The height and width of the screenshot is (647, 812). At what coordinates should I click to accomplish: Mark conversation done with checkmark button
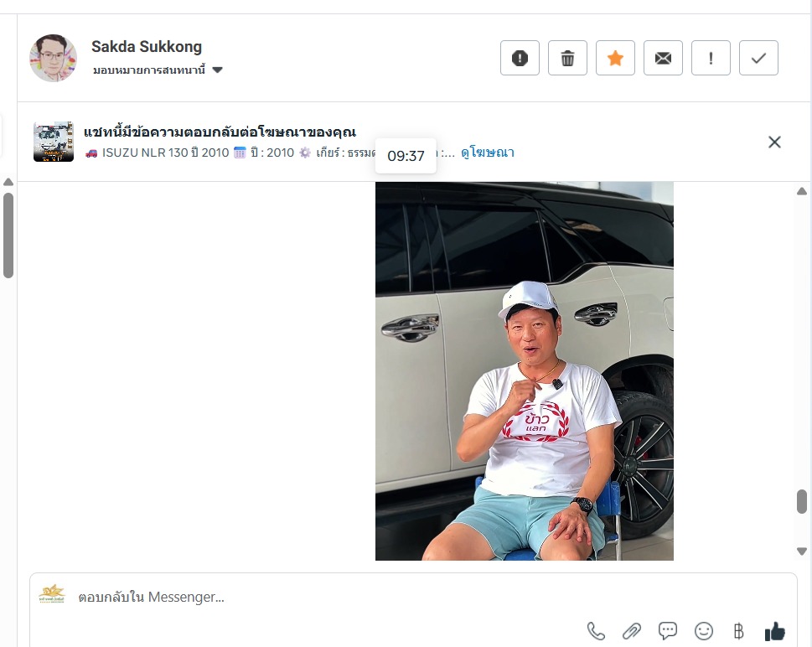coord(758,58)
